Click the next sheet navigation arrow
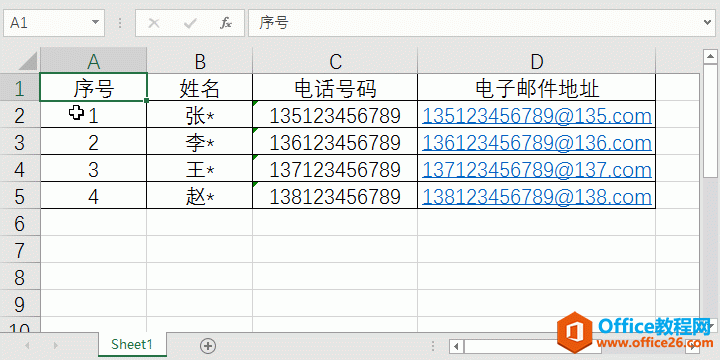 (56, 345)
